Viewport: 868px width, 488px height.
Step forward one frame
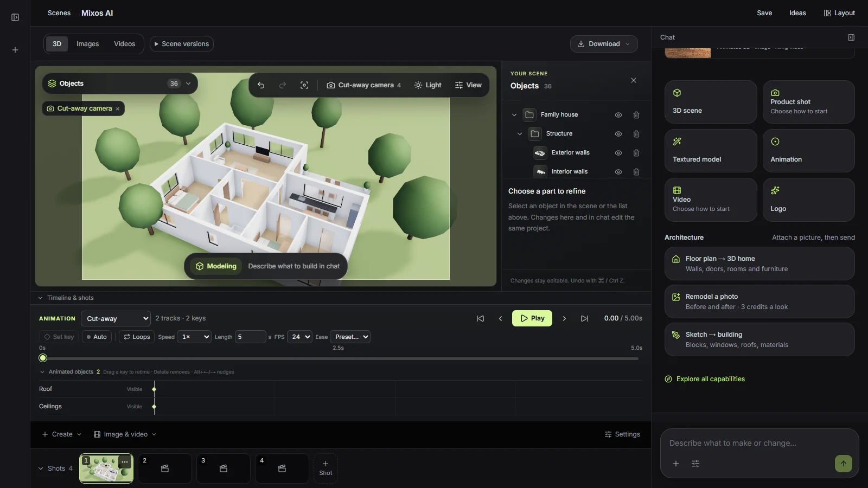click(564, 318)
